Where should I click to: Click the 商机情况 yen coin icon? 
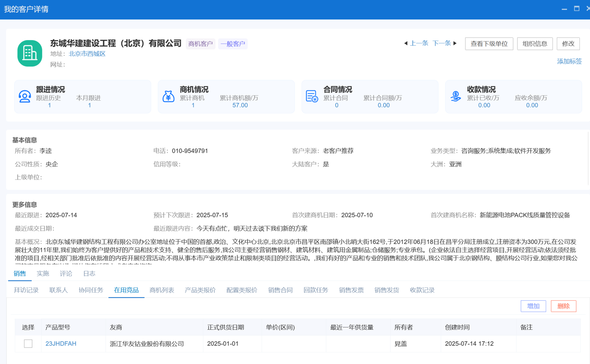[169, 96]
